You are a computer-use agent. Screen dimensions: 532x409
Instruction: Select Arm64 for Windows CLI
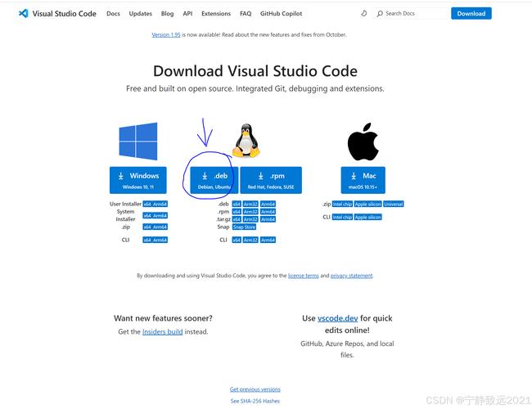[160, 240]
